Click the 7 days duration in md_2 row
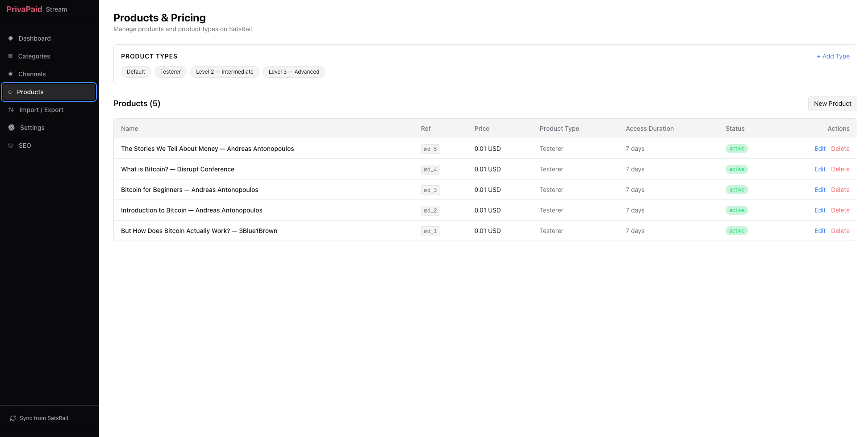This screenshot has width=868, height=437. (x=635, y=210)
